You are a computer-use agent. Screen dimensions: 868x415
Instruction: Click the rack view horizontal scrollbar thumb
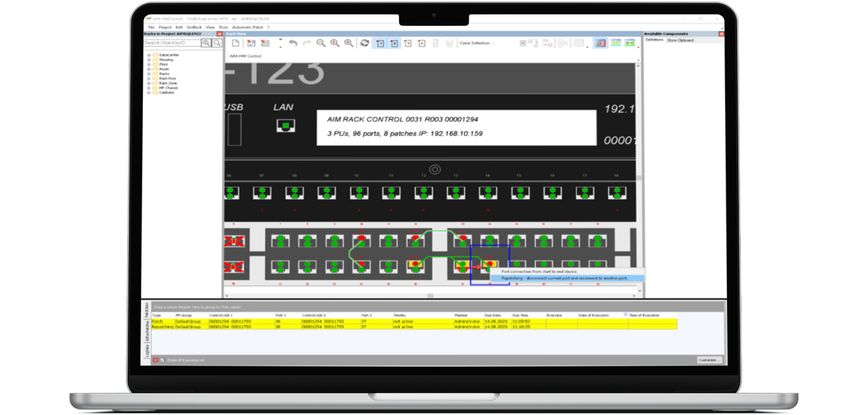coord(430,296)
